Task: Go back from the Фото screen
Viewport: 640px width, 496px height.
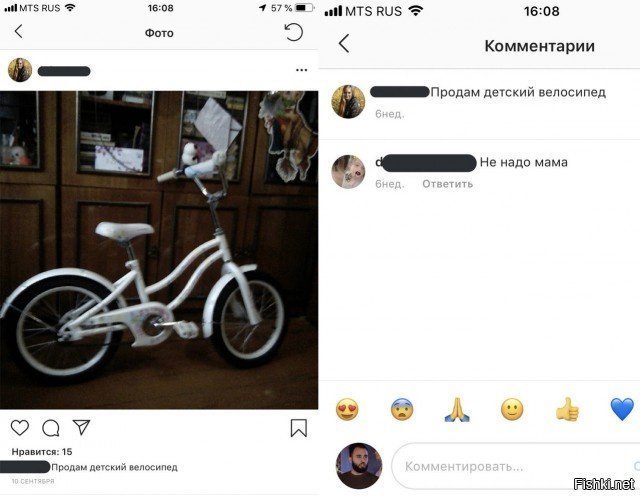Action: click(x=18, y=31)
